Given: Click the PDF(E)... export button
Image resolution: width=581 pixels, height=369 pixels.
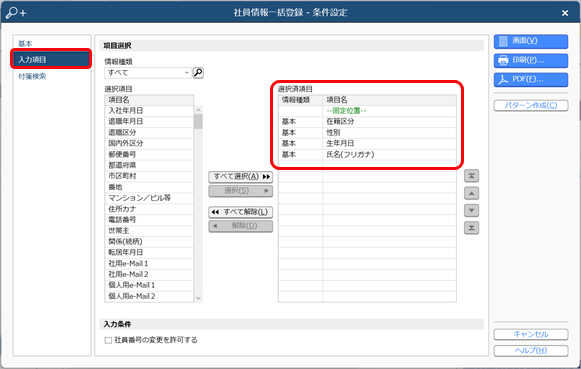Looking at the screenshot, I should click(531, 80).
